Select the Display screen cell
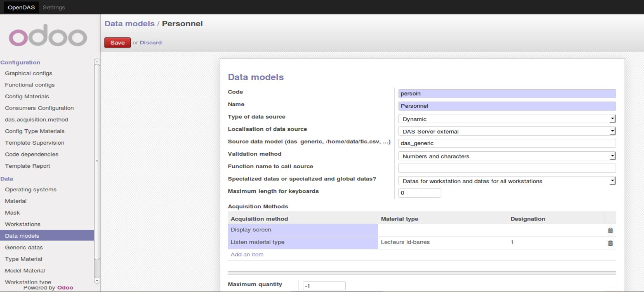The image size is (644, 292). tap(303, 230)
